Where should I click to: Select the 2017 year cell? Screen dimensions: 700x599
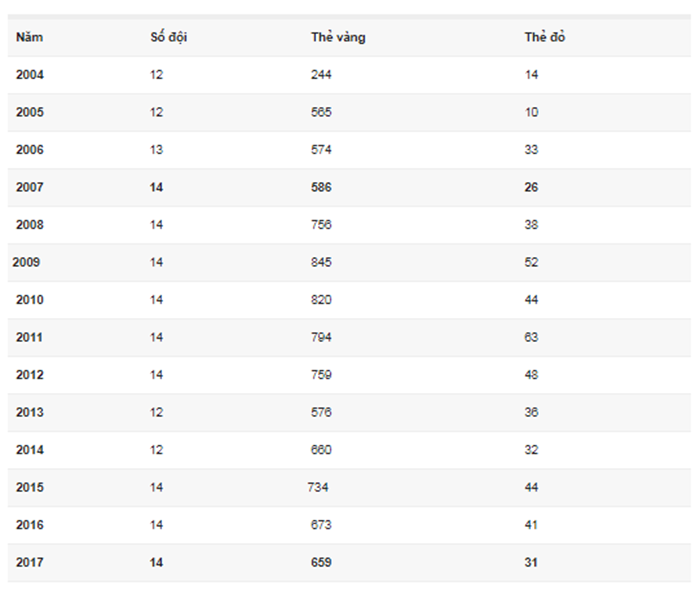pyautogui.click(x=30, y=562)
